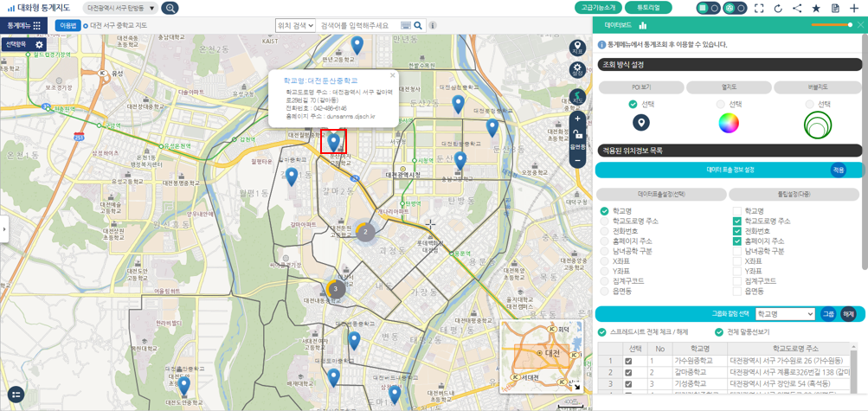This screenshot has height=411, width=868.
Task: Click the refresh icon in top toolbar
Action: (778, 9)
